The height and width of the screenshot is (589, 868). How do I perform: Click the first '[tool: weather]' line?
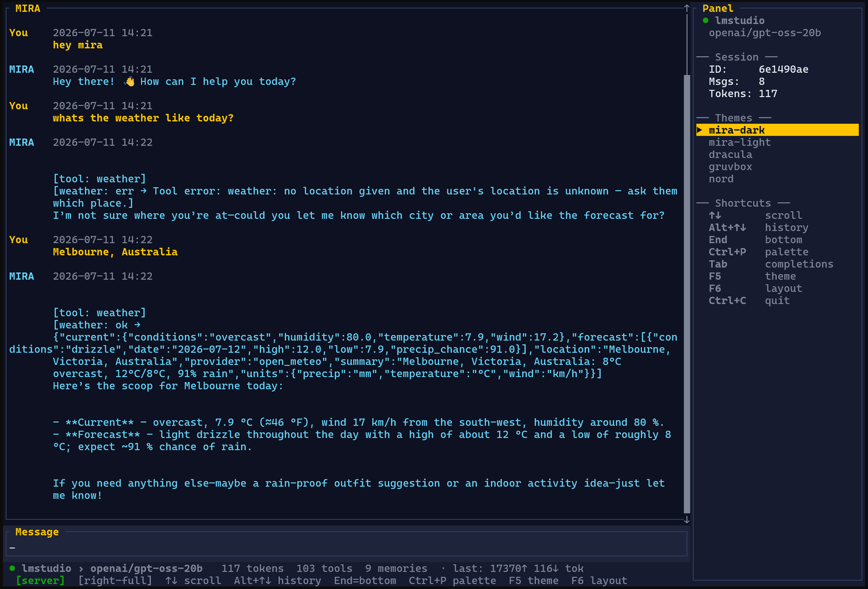click(x=99, y=179)
